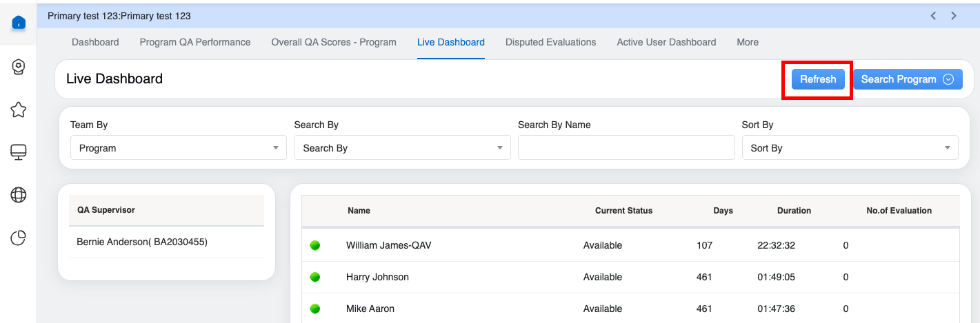Switch to the Disputed Evaluations tab

coord(550,42)
